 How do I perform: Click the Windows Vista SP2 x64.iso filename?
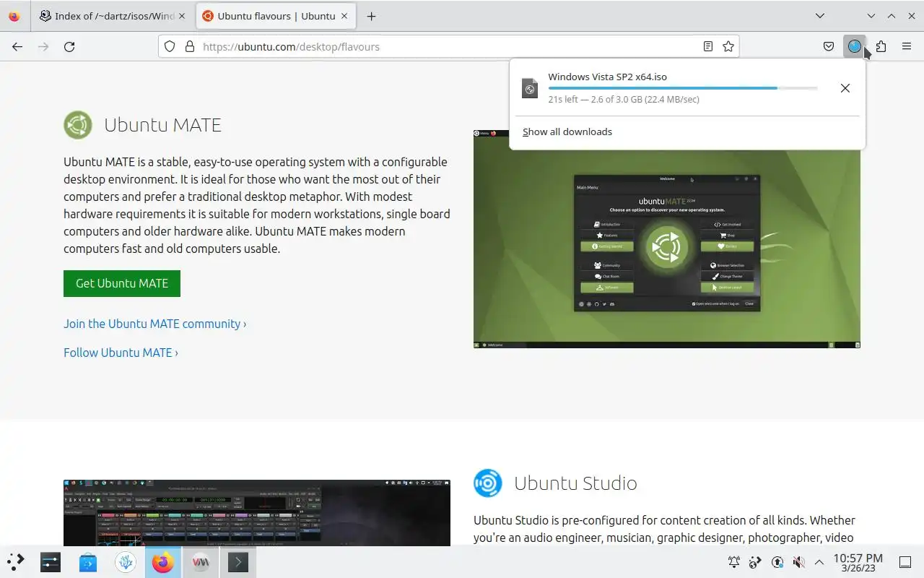607,77
